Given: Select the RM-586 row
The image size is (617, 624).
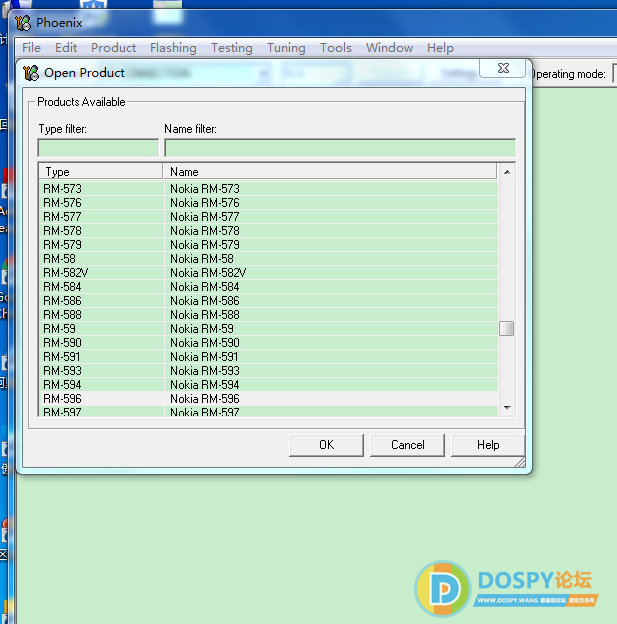Looking at the screenshot, I should 268,300.
